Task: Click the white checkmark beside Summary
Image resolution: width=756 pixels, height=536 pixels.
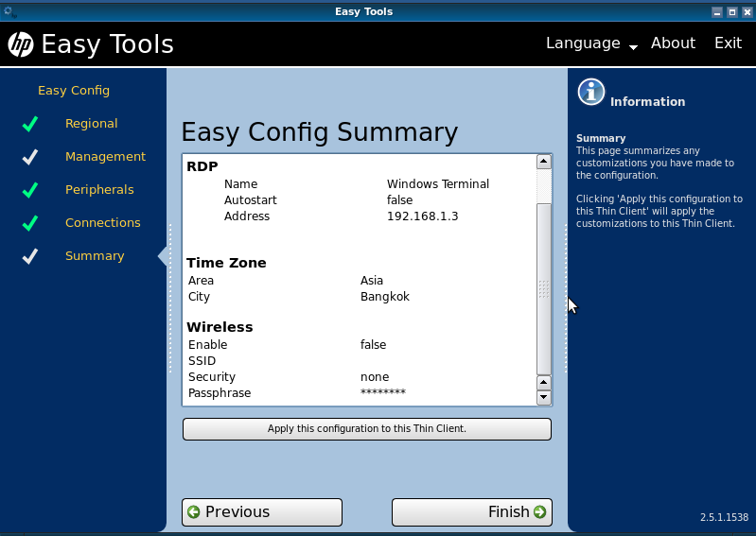Action: [x=30, y=256]
